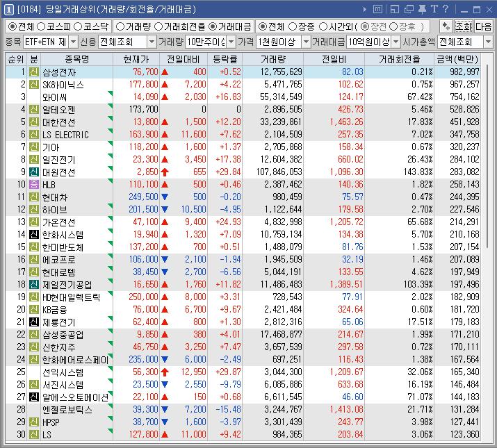Click the screen layout icon in title bar
The image size is (497, 448).
tap(395, 9)
